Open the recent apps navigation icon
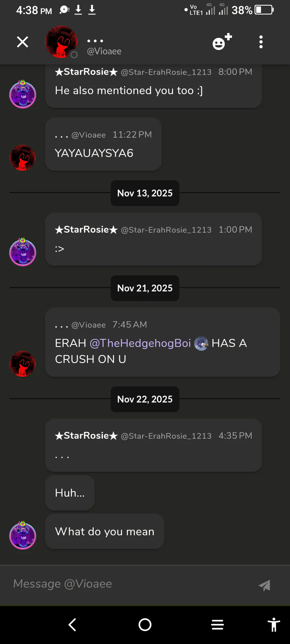 tap(217, 625)
